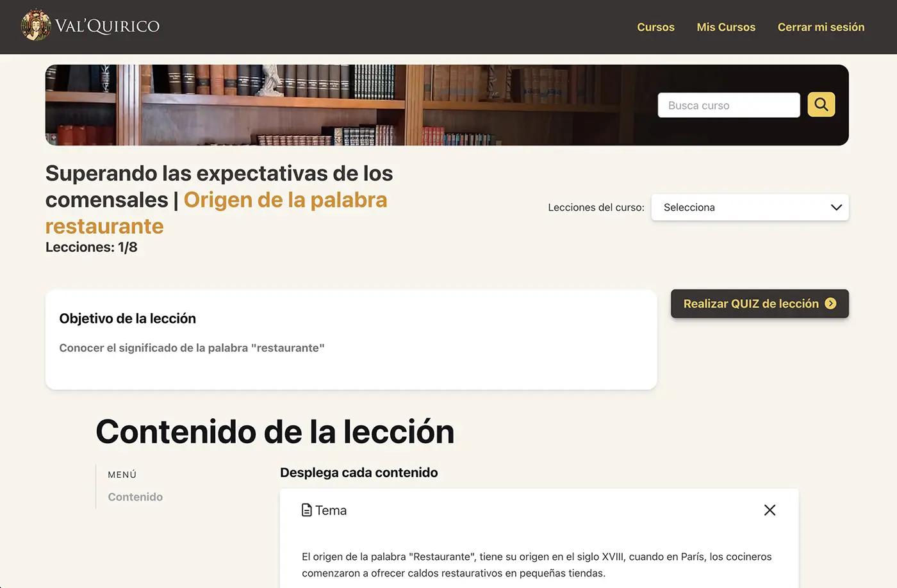Click the chevron on the Selecciona dropdown
This screenshot has height=588, width=897.
[x=835, y=207]
